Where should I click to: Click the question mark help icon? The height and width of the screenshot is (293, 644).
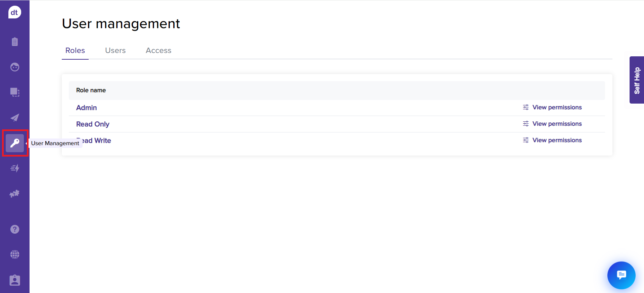point(15,229)
